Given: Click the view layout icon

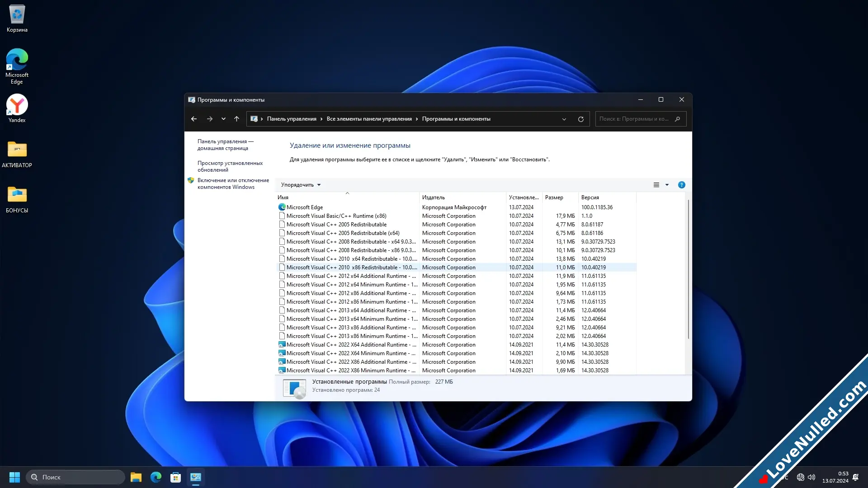Looking at the screenshot, I should pyautogui.click(x=656, y=185).
